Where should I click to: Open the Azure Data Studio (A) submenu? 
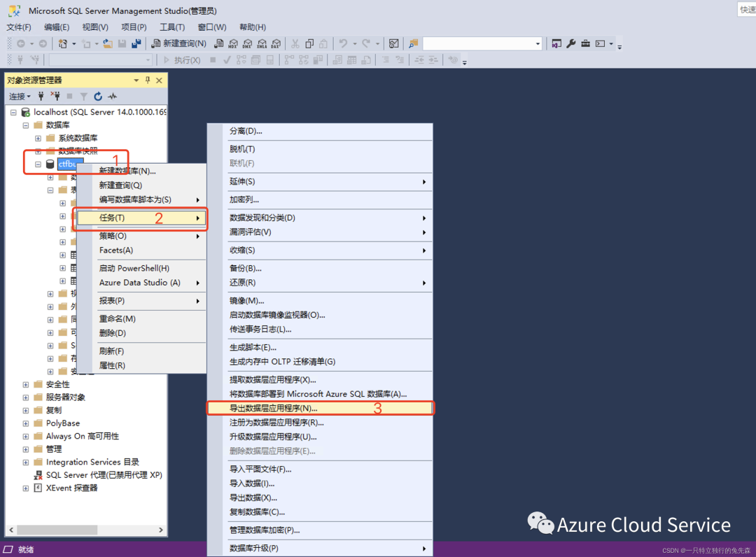tap(141, 283)
